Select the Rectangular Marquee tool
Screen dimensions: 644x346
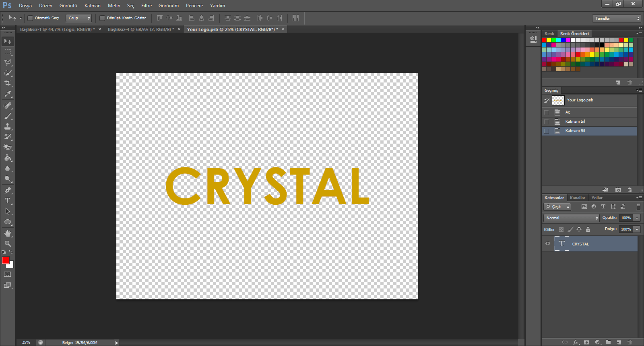pyautogui.click(x=8, y=52)
